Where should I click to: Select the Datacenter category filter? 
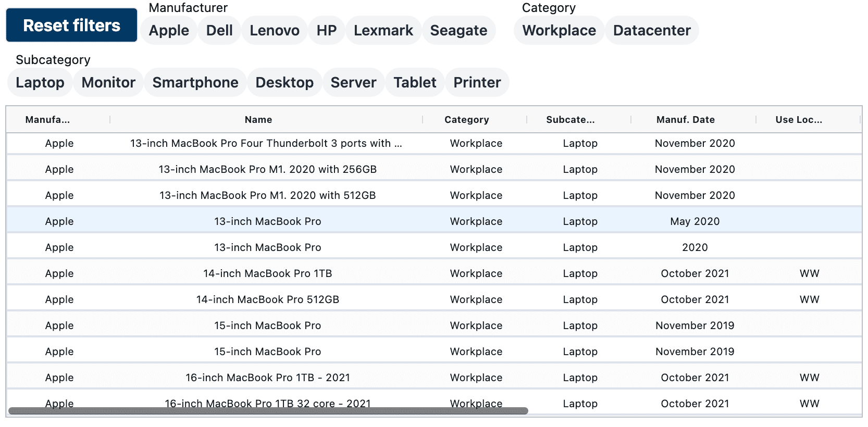(652, 30)
